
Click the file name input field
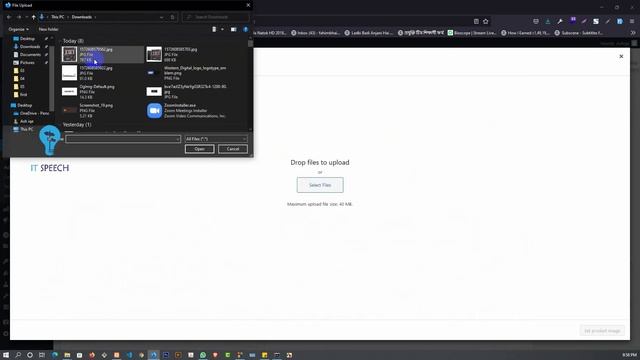click(x=123, y=139)
